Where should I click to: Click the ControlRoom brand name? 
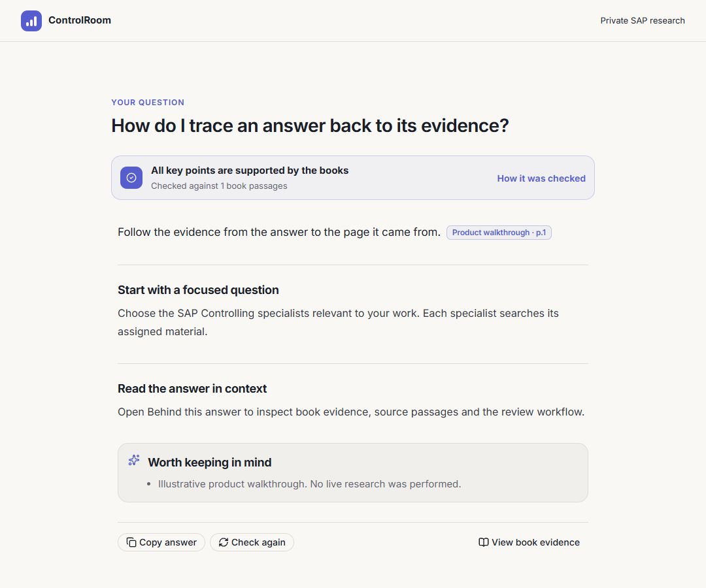(x=80, y=20)
